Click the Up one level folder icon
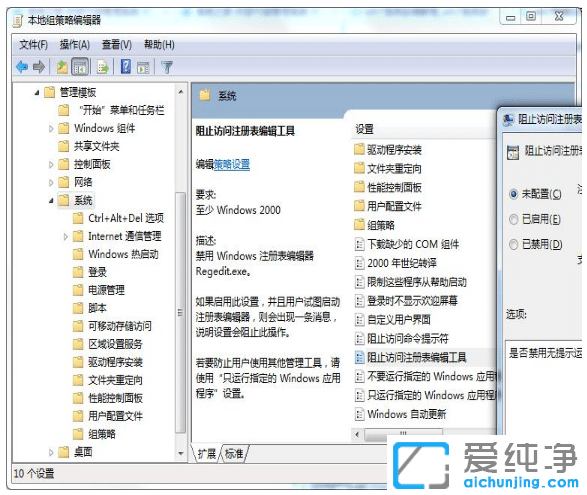Screen dimensions: 587x495 click(62, 67)
